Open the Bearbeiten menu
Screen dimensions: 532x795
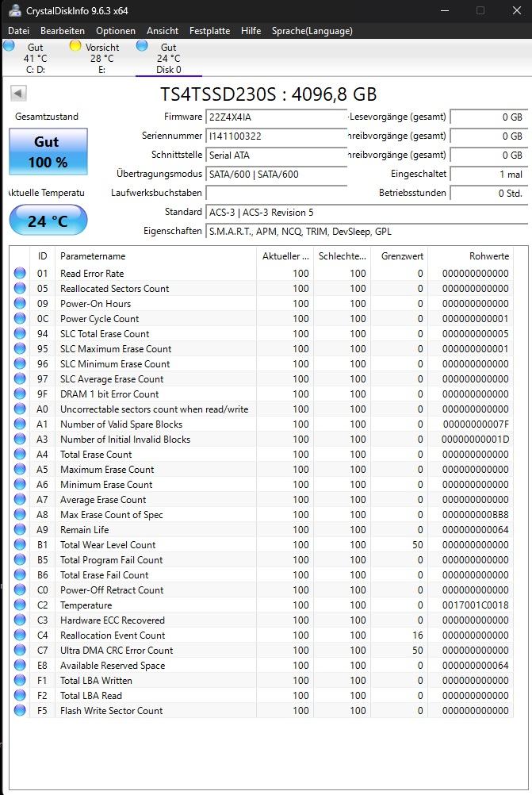63,31
